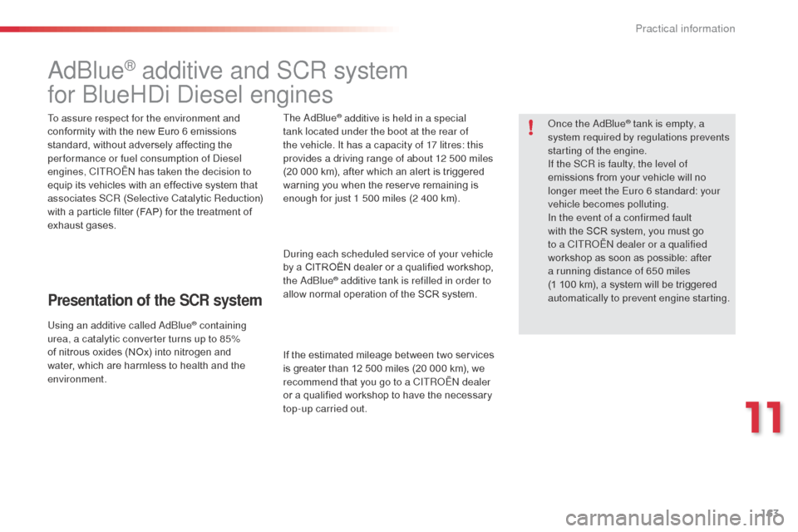Viewport: 798px width, 532px height.
Task: Click the line 'Once the AdBlue® tank is empty, a'
Action: [x=626, y=124]
